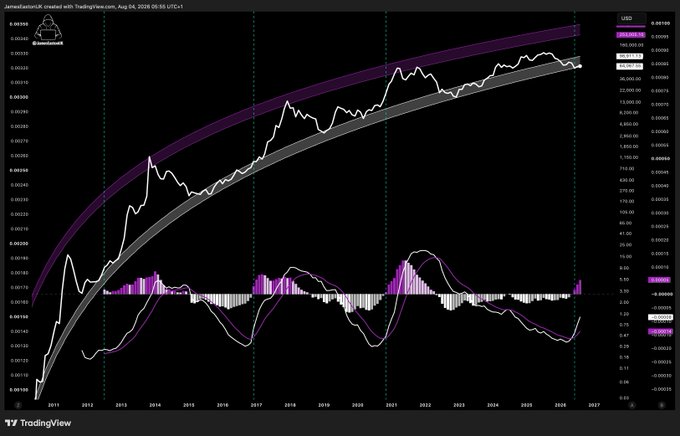680x436 pixels.
Task: Click the 2015 label on the time axis
Action: coord(189,405)
